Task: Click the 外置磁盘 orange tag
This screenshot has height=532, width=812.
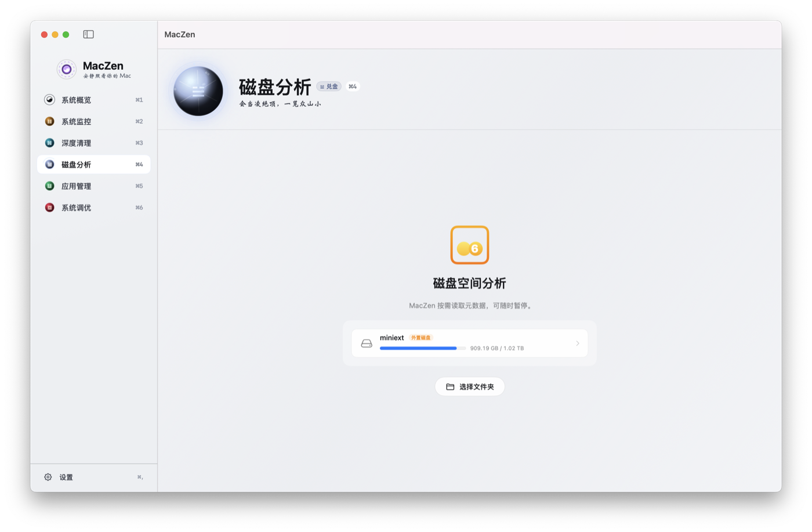Action: pyautogui.click(x=421, y=338)
